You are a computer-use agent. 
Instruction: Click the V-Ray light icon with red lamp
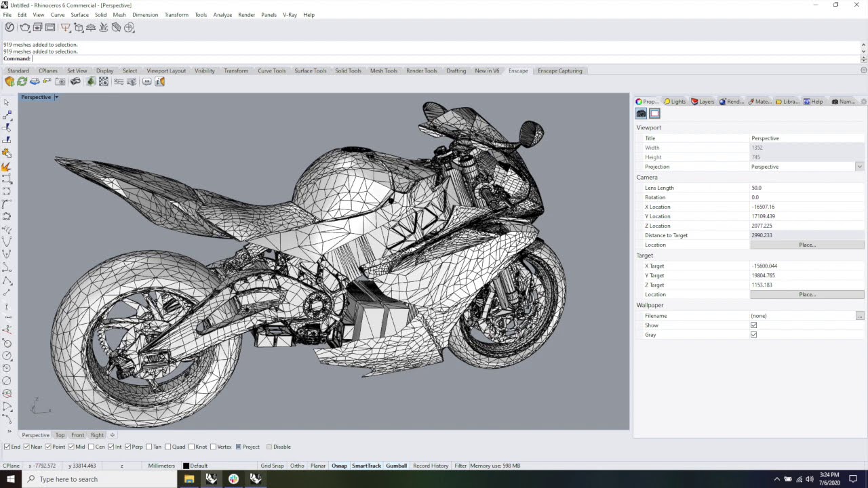(x=65, y=27)
